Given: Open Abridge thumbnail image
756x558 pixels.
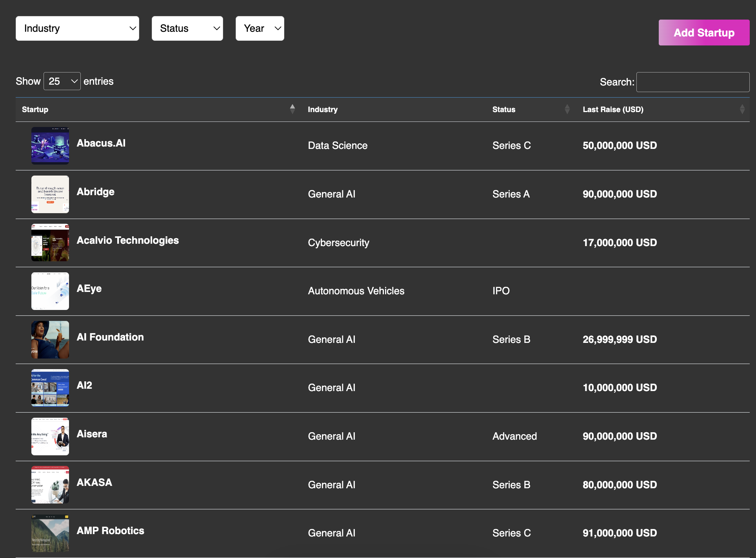Looking at the screenshot, I should [50, 194].
